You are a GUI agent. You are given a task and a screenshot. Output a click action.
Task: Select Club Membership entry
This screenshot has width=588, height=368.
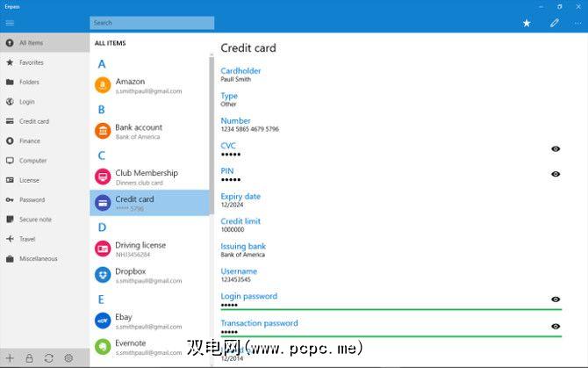[x=149, y=177]
